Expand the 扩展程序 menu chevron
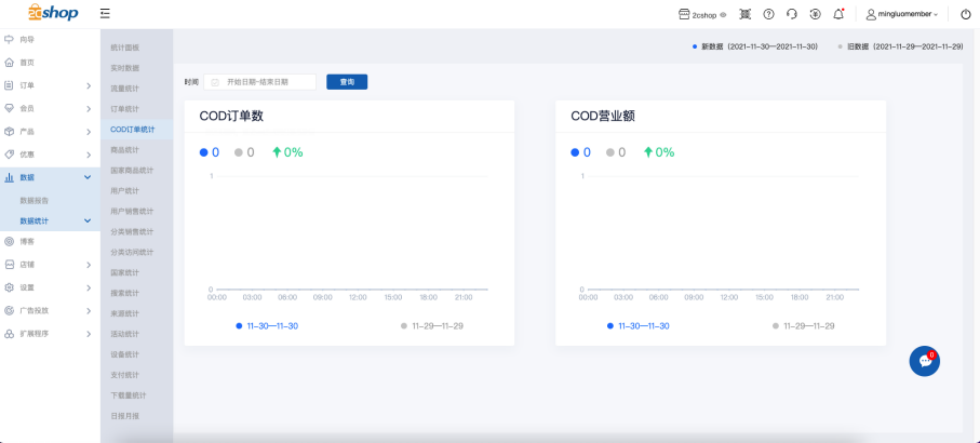The image size is (980, 443). [x=88, y=334]
